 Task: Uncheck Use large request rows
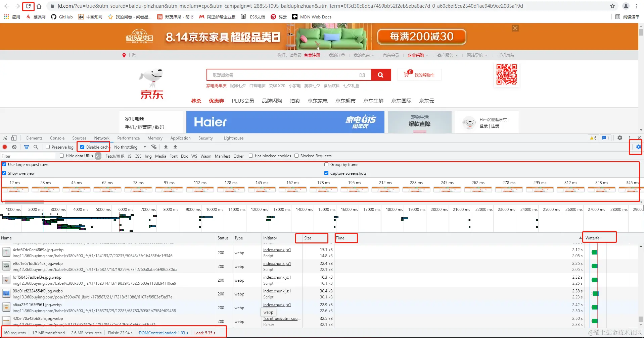click(4, 164)
